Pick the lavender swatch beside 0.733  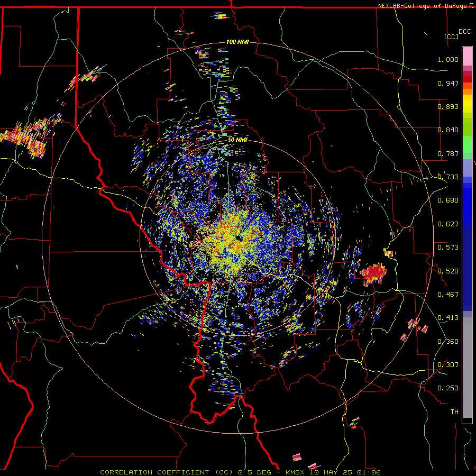(x=467, y=168)
